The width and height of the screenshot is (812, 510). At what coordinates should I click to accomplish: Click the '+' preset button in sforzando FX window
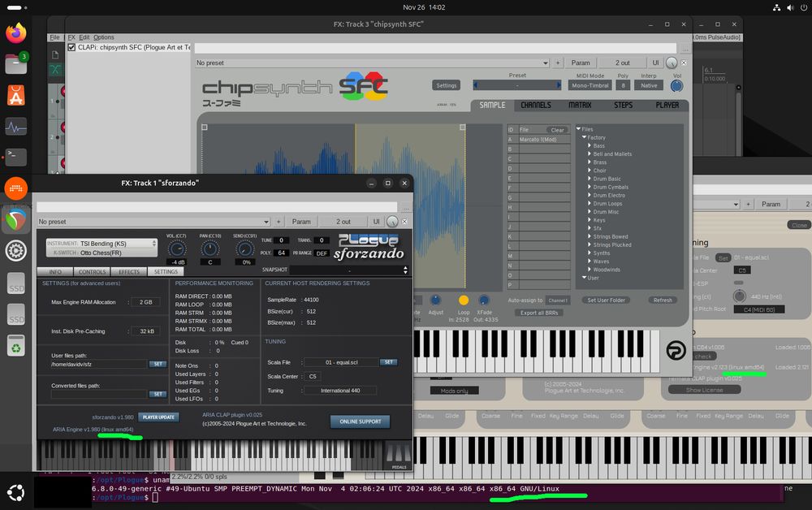(x=279, y=222)
